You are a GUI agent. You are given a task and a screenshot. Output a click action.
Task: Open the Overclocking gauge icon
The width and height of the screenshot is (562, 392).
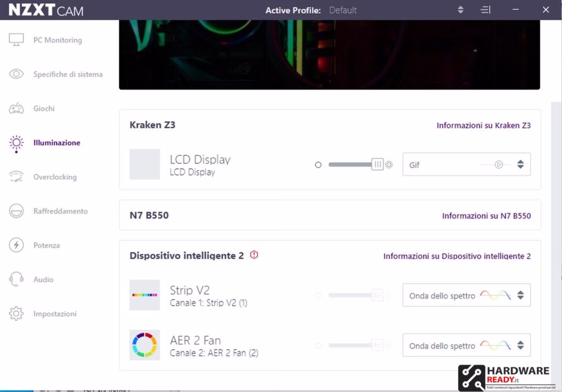pos(16,177)
